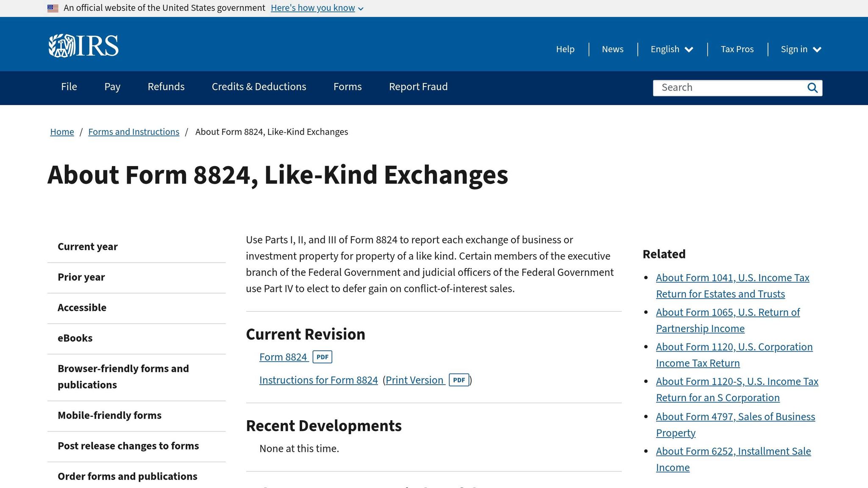Viewport: 868px width, 488px height.
Task: Click page title About Form 8824
Action: (x=278, y=175)
